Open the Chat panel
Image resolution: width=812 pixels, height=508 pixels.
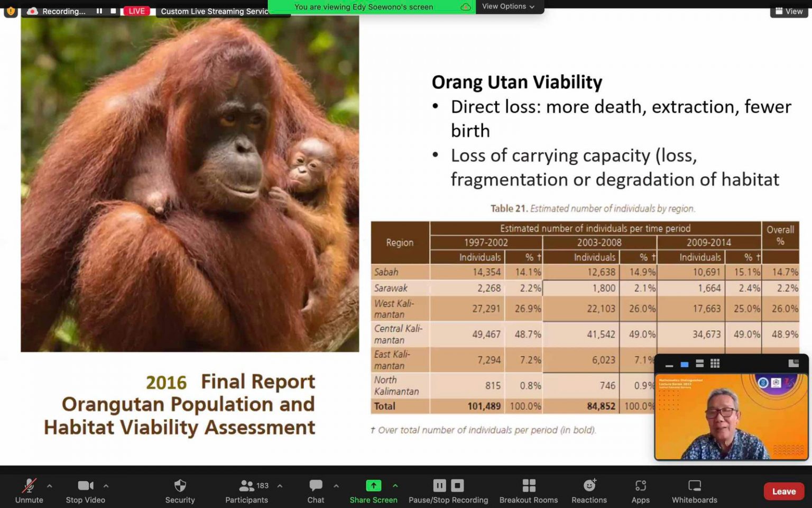(x=316, y=491)
